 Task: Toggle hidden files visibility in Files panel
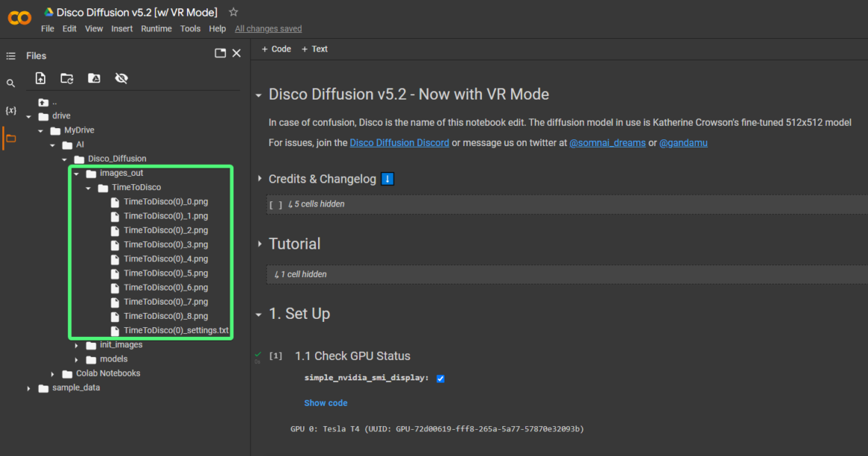[121, 78]
